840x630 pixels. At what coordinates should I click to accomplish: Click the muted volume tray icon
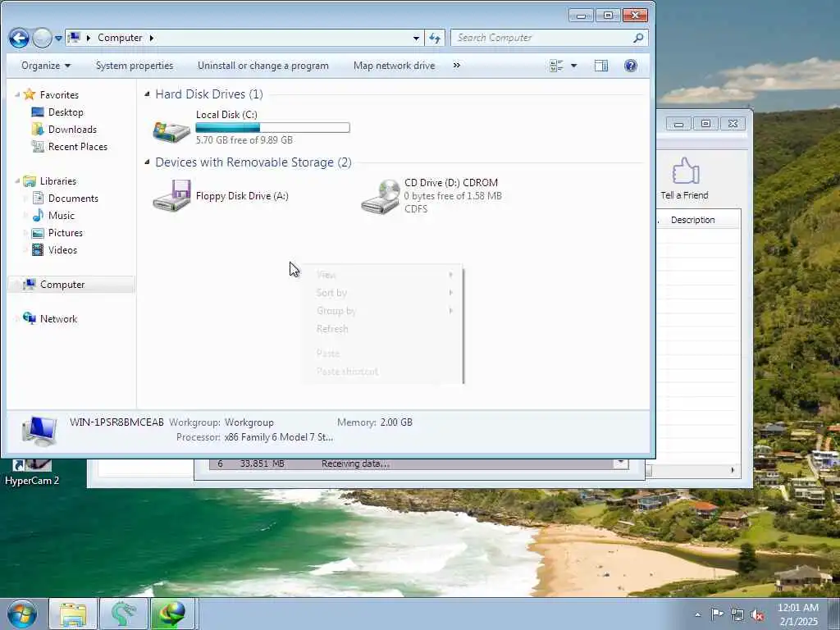(757, 615)
